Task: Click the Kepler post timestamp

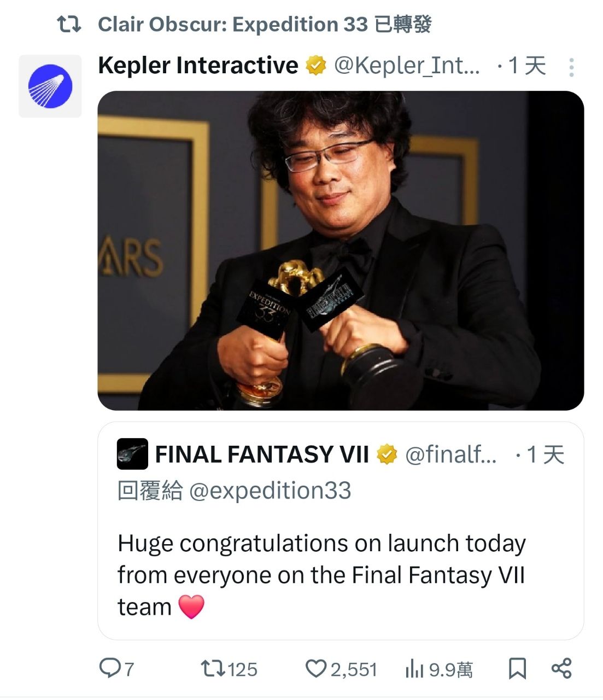Action: point(527,66)
